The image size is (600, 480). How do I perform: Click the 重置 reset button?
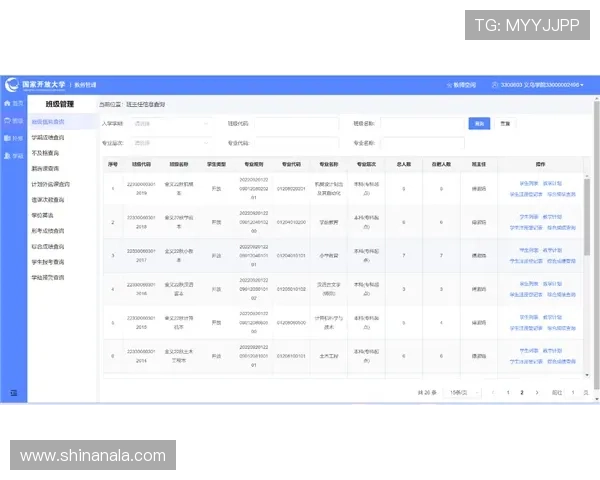tap(506, 124)
